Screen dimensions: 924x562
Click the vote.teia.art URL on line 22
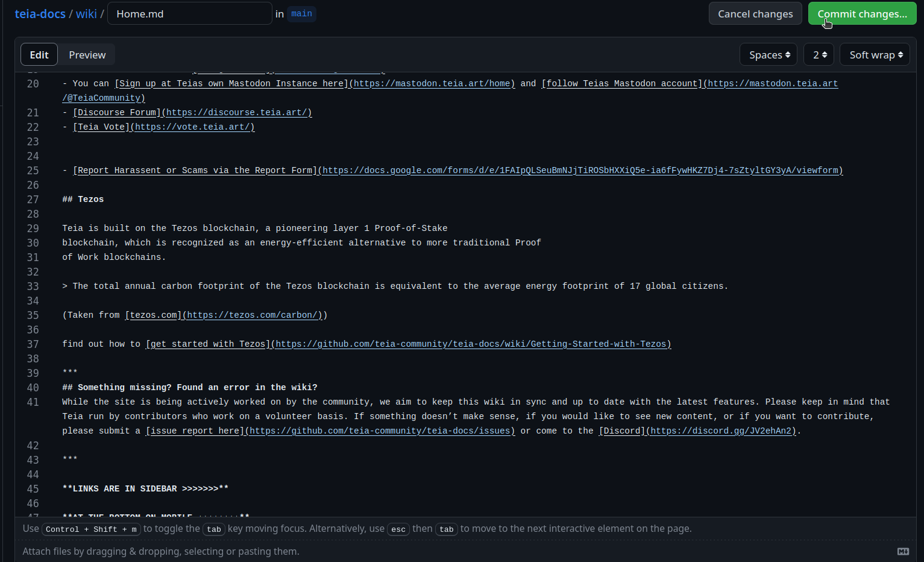192,127
